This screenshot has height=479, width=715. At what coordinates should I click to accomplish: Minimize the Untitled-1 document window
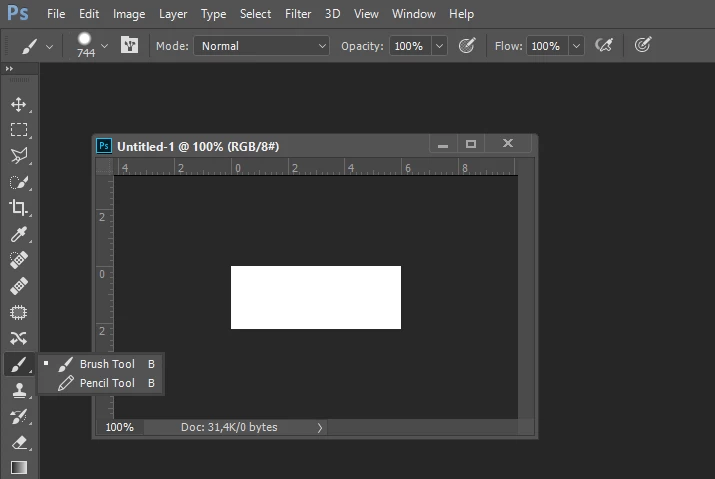[443, 145]
